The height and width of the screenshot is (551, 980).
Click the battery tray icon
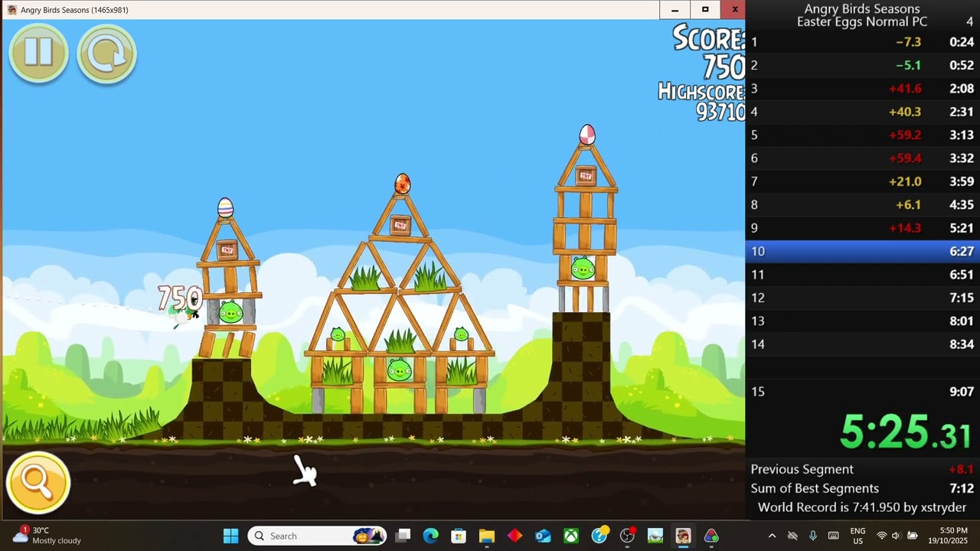(913, 536)
